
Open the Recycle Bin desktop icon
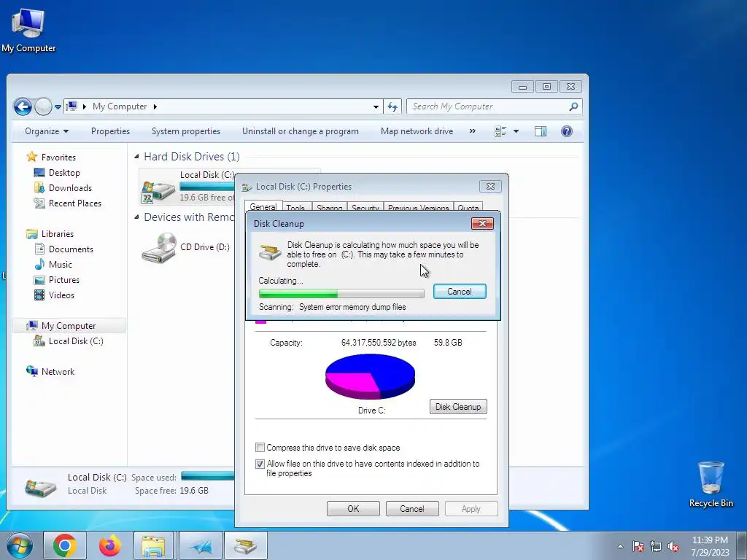pyautogui.click(x=711, y=484)
